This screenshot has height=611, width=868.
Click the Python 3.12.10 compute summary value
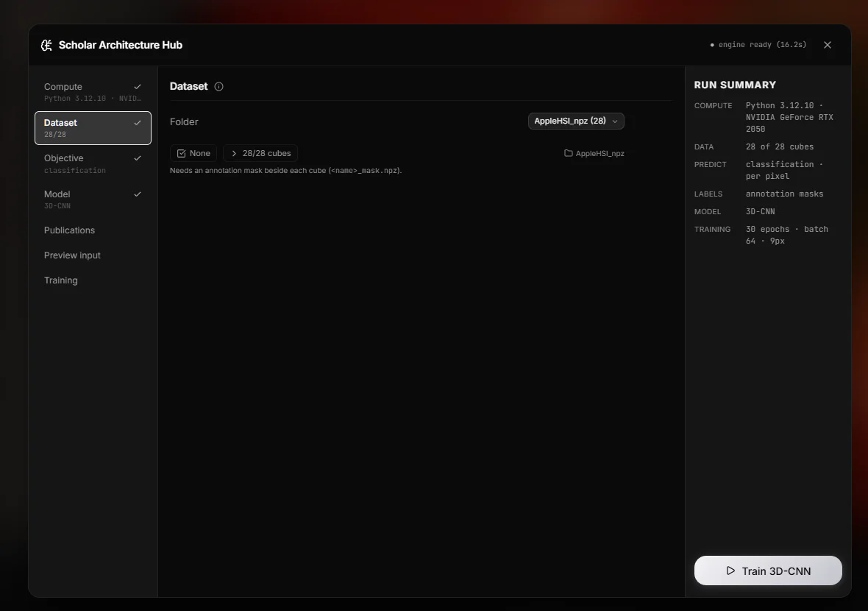[789, 117]
